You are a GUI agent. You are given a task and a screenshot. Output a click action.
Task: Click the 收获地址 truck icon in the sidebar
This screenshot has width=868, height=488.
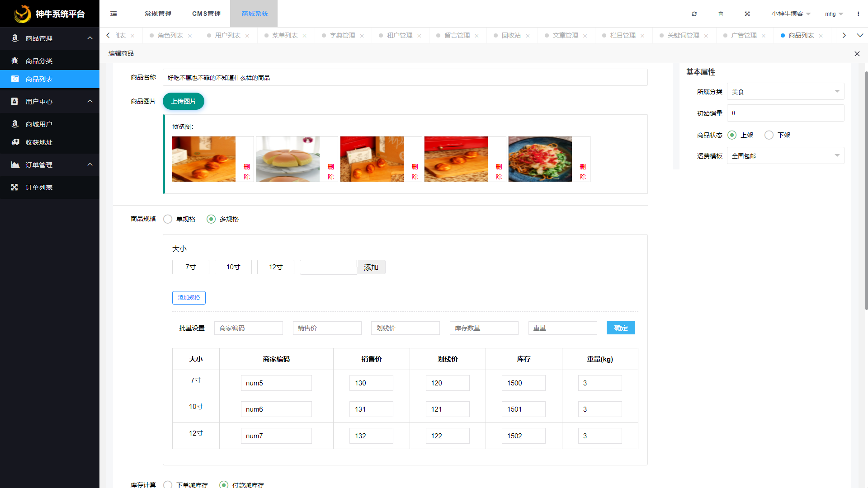pyautogui.click(x=14, y=142)
